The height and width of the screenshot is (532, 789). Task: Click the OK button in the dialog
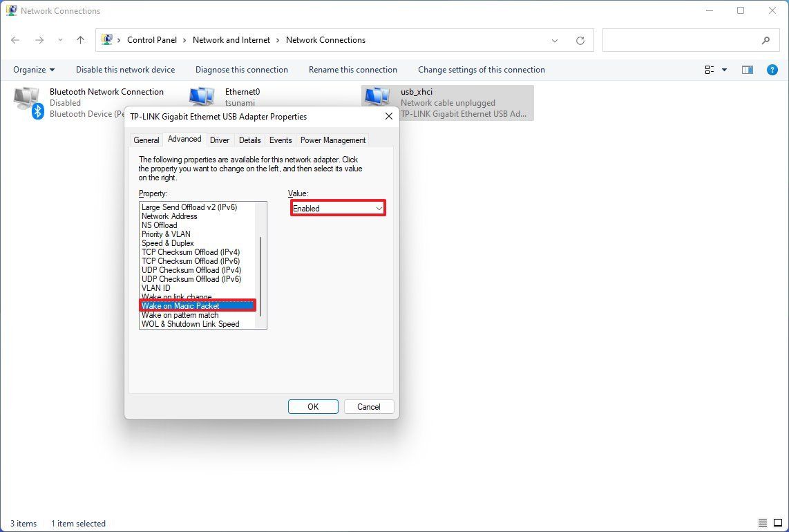pyautogui.click(x=313, y=406)
